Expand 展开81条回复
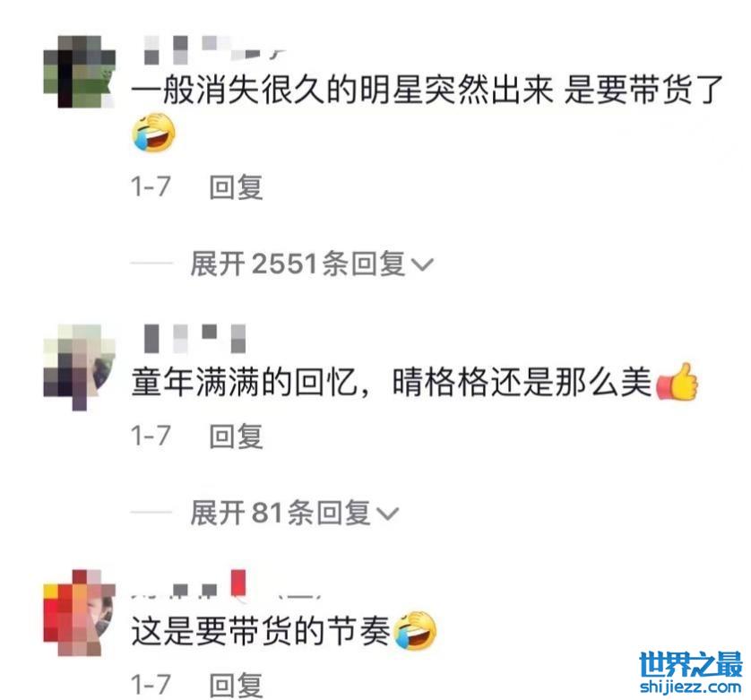This screenshot has height=700, width=751. tap(295, 514)
